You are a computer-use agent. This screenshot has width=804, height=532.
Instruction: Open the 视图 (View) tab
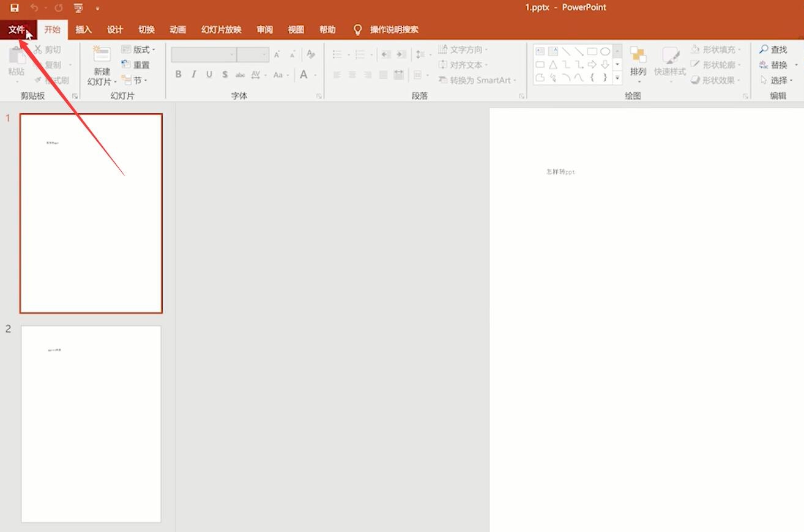click(296, 29)
